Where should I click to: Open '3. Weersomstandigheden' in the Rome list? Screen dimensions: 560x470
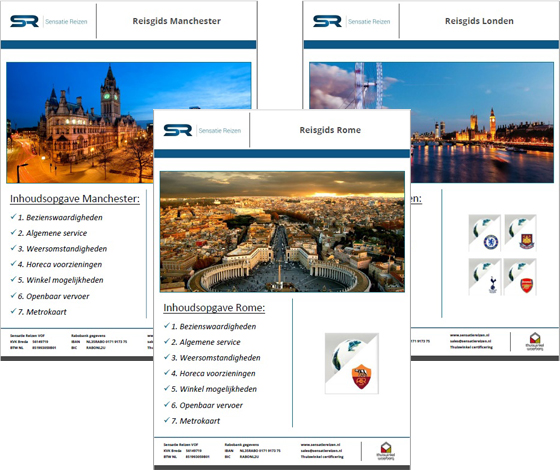pos(216,358)
